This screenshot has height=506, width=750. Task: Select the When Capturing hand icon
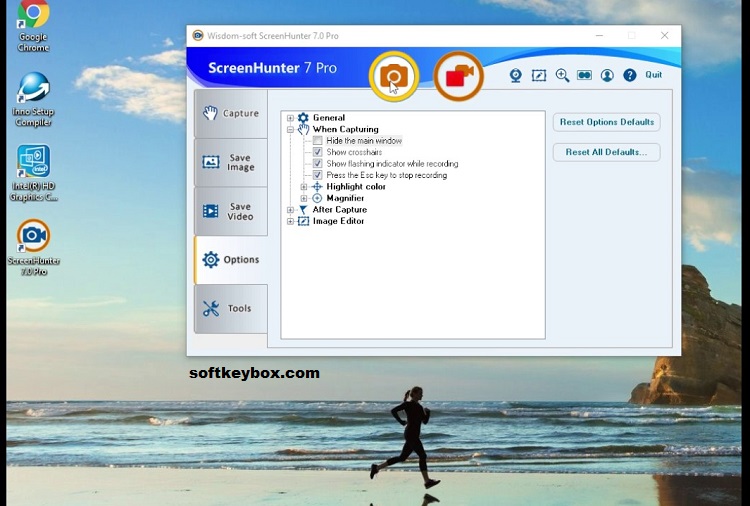[x=303, y=129]
